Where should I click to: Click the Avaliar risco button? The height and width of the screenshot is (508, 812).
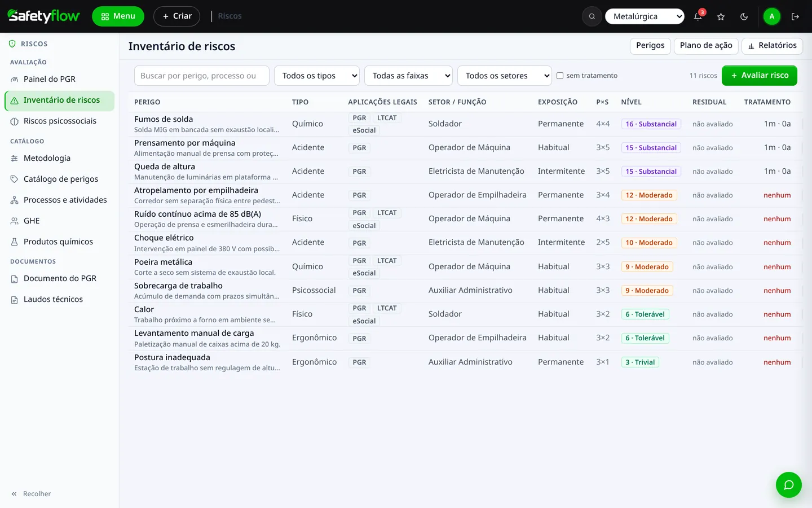pyautogui.click(x=760, y=76)
